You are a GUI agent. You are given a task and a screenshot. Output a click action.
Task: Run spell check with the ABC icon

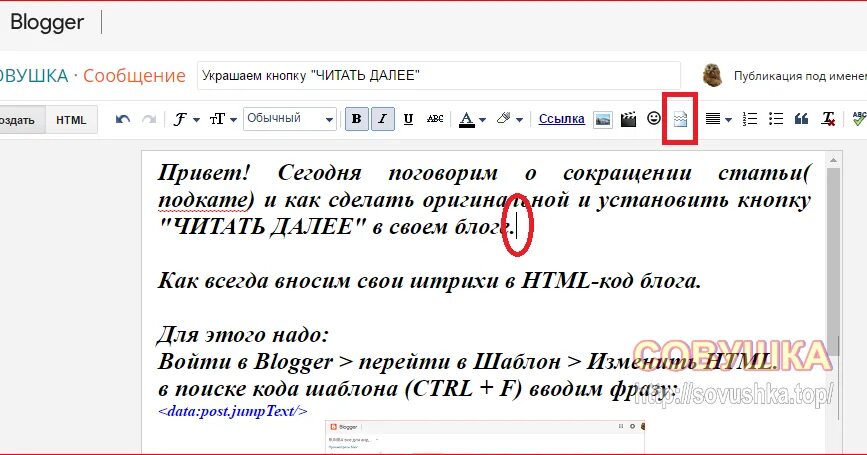tap(859, 118)
